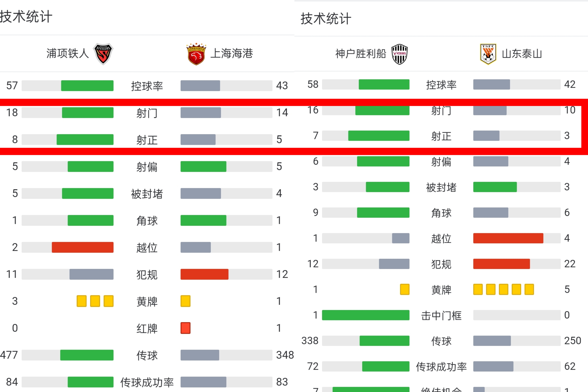The height and width of the screenshot is (392, 588).
Task: Click the 越位 label in Kobe match
Action: tap(441, 239)
